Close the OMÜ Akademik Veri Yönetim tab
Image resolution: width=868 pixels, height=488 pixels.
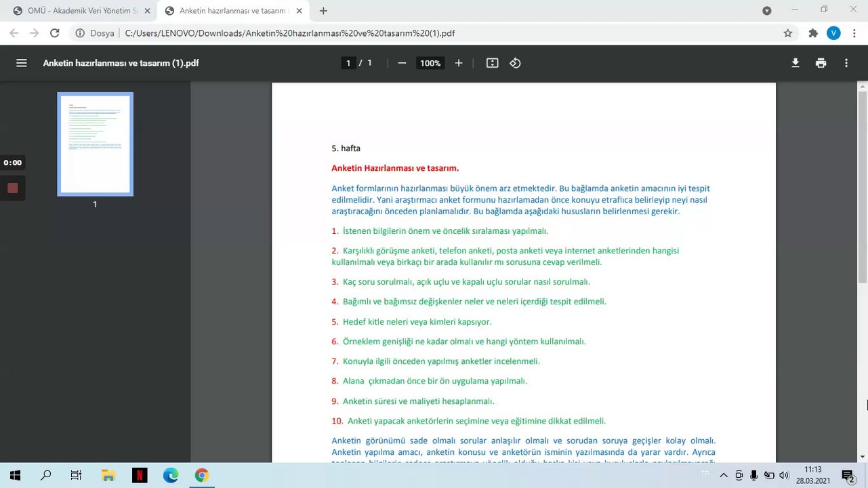point(147,11)
